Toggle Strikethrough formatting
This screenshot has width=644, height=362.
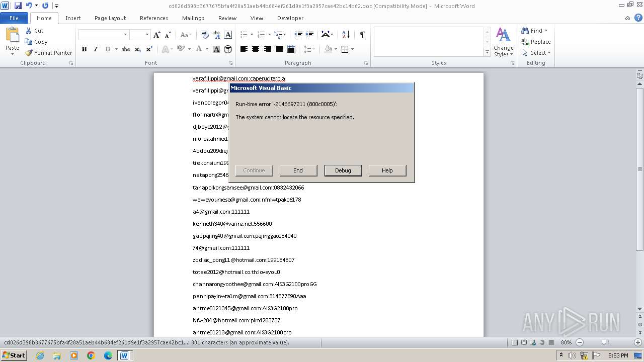click(x=126, y=49)
